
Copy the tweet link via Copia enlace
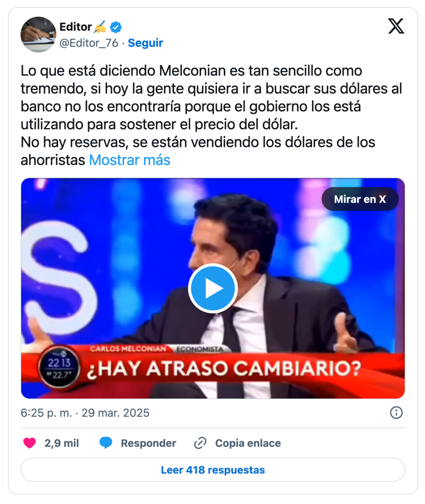click(x=248, y=443)
